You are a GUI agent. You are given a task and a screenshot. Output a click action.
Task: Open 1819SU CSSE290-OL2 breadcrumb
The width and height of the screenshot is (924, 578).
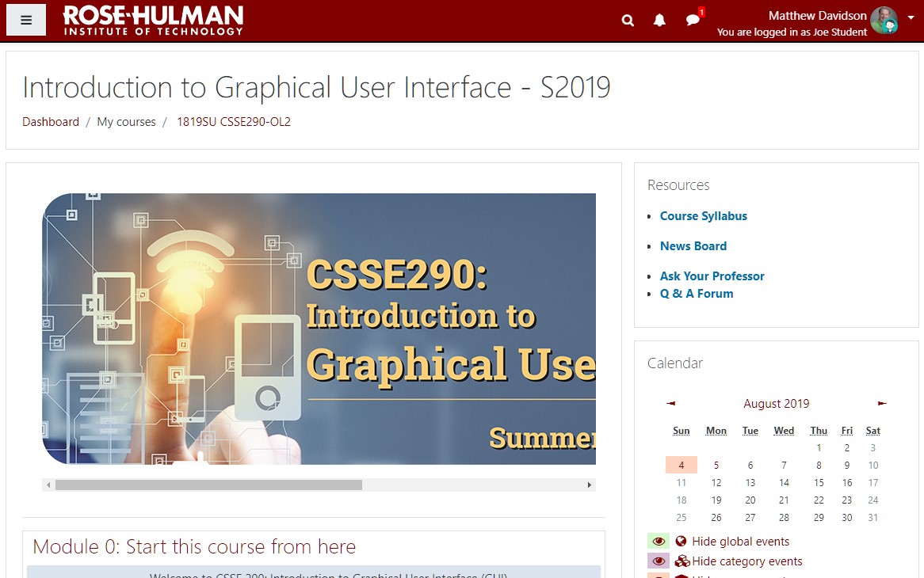[233, 122]
